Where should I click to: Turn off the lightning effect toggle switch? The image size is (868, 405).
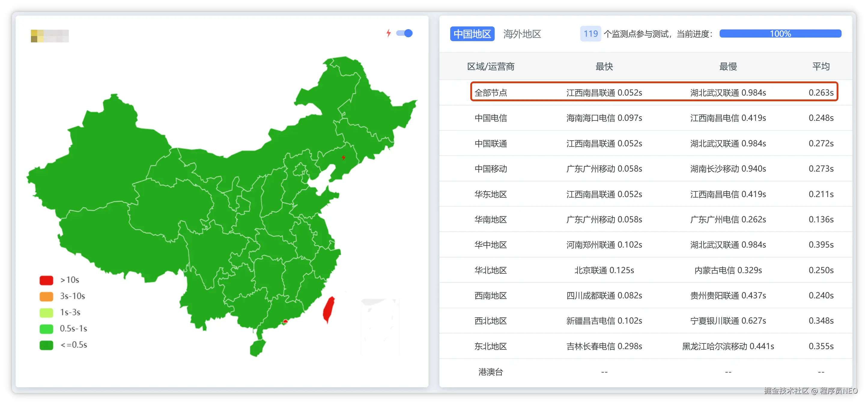click(404, 33)
